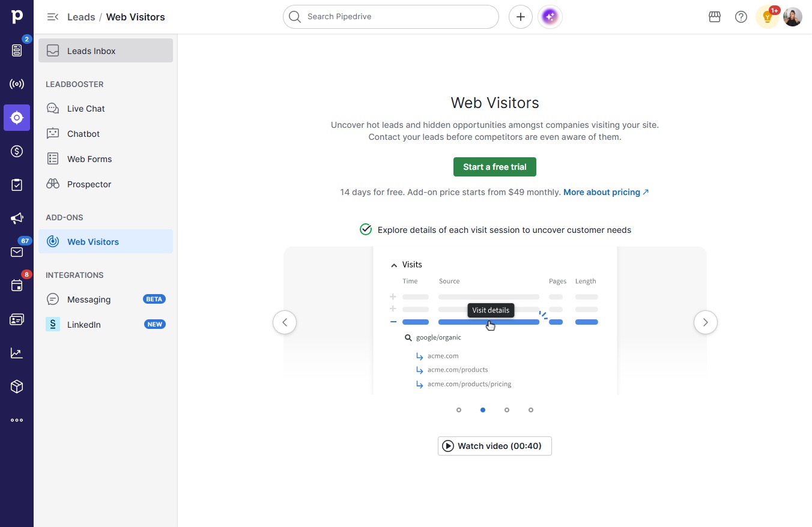Open calendar icon with badge 8
This screenshot has height=527, width=812.
click(x=17, y=286)
